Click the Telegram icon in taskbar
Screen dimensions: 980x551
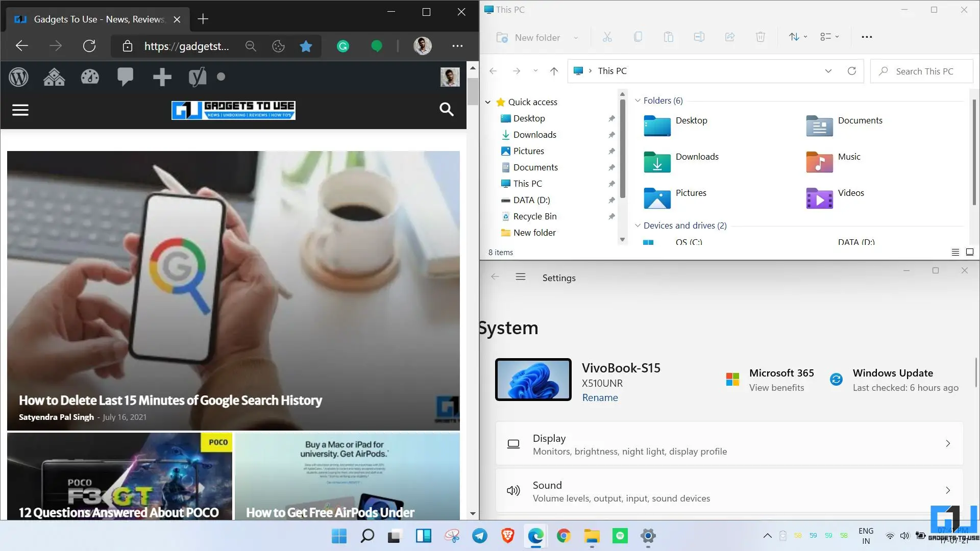(479, 536)
